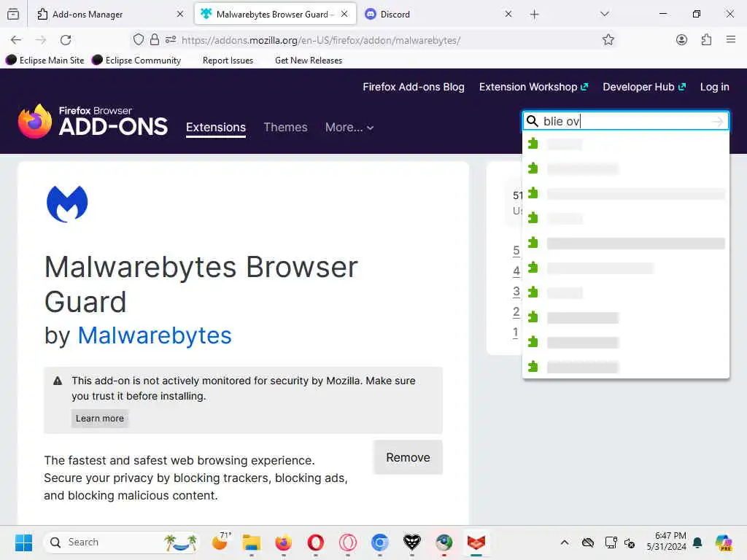Image resolution: width=747 pixels, height=560 pixels.
Task: Show hidden system tray icons
Action: (x=565, y=542)
